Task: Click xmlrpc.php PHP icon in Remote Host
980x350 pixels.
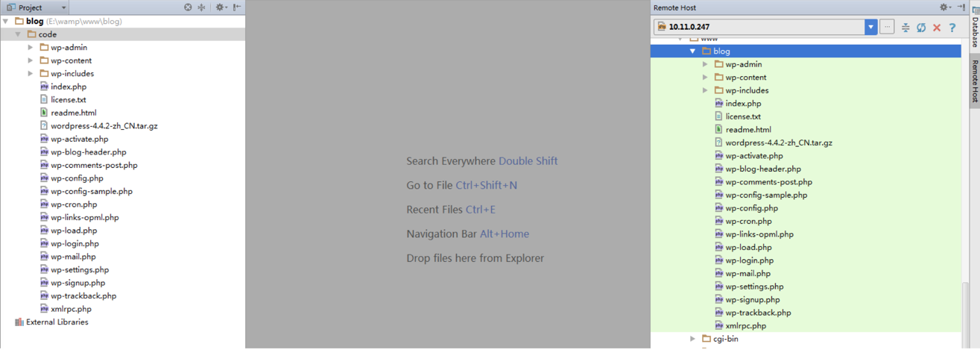Action: click(719, 325)
